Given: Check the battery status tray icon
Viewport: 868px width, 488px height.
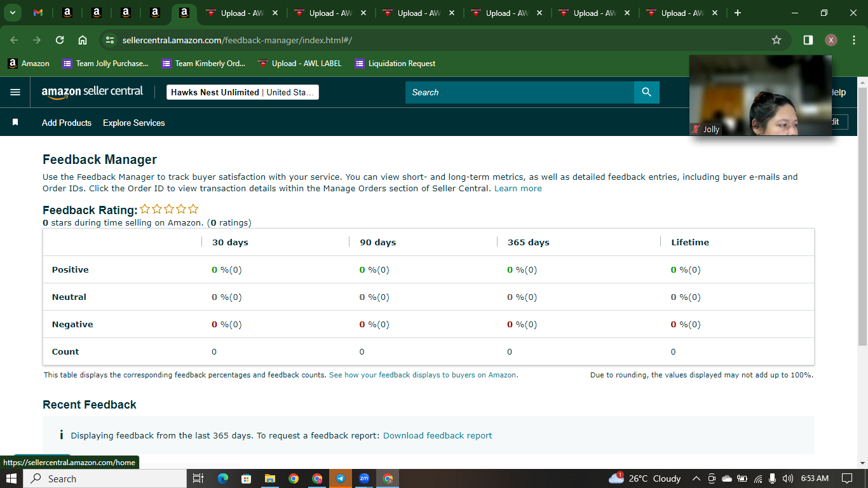Looking at the screenshot, I should point(742,478).
